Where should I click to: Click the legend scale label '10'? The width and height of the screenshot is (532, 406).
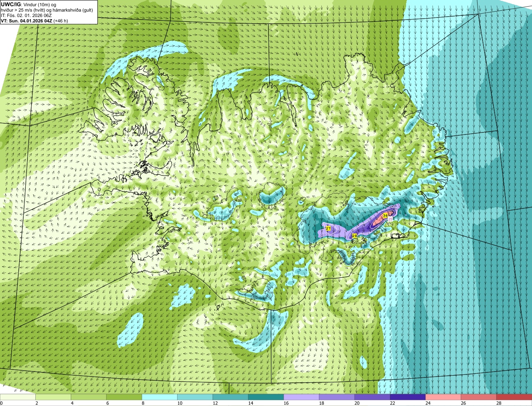[x=180, y=403]
